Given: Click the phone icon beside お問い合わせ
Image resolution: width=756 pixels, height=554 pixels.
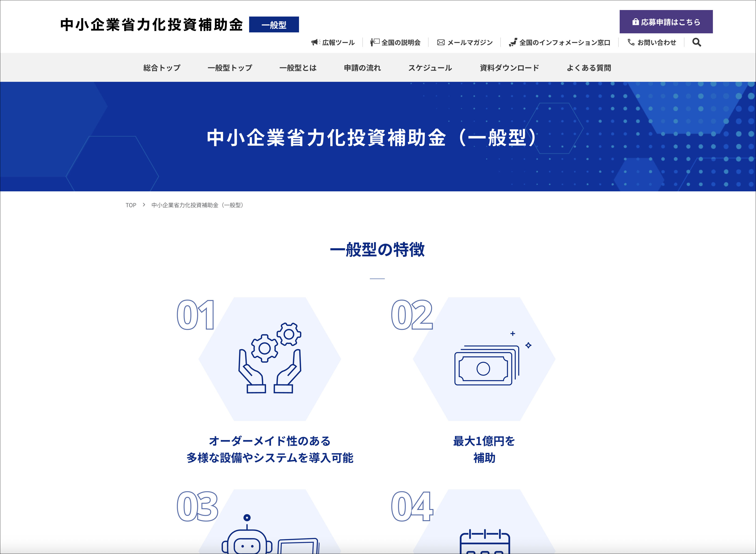Looking at the screenshot, I should pyautogui.click(x=631, y=42).
